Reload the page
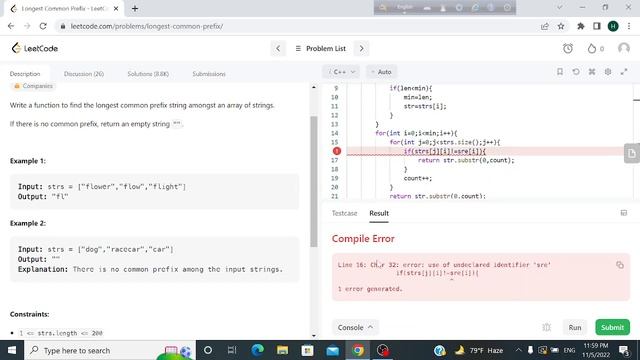Image resolution: width=640 pixels, height=360 pixels. (43, 26)
